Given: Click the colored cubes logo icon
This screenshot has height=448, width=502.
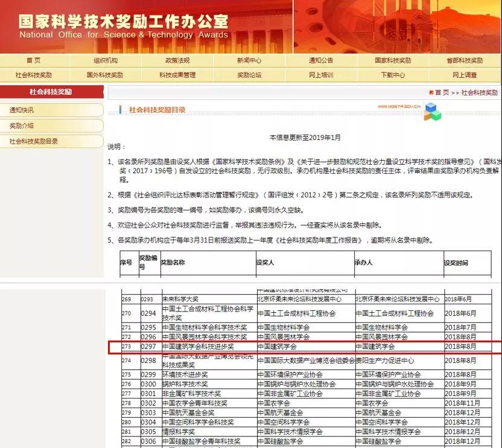Looking at the screenshot, I should [433, 112].
